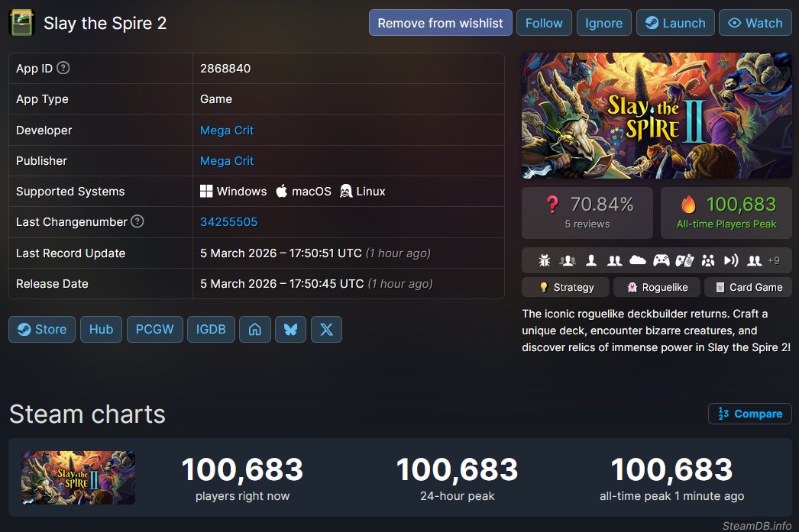Click the Ignore button
799x532 pixels.
(x=604, y=23)
